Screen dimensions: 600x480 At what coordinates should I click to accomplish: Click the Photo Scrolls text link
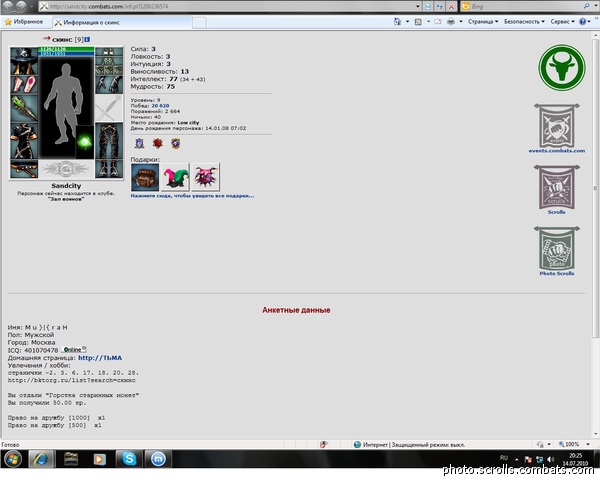[x=557, y=273]
